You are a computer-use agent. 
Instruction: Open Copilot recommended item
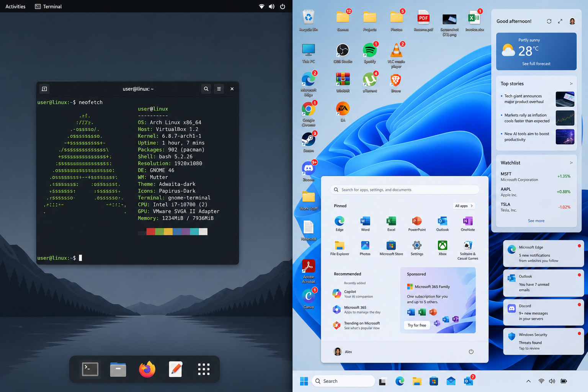(353, 294)
